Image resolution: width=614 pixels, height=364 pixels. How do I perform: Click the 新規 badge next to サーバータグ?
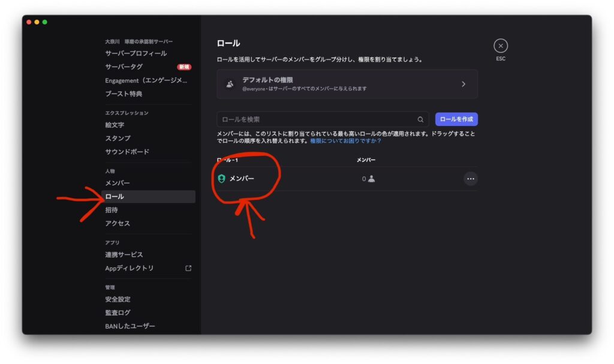click(184, 67)
